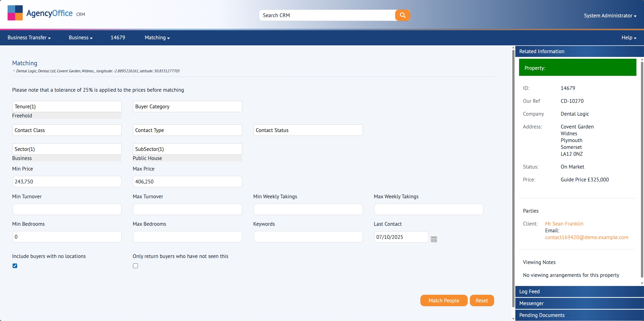The width and height of the screenshot is (644, 321).
Task: Uncheck 'Include buyers with no locations'
Action: [x=15, y=266]
